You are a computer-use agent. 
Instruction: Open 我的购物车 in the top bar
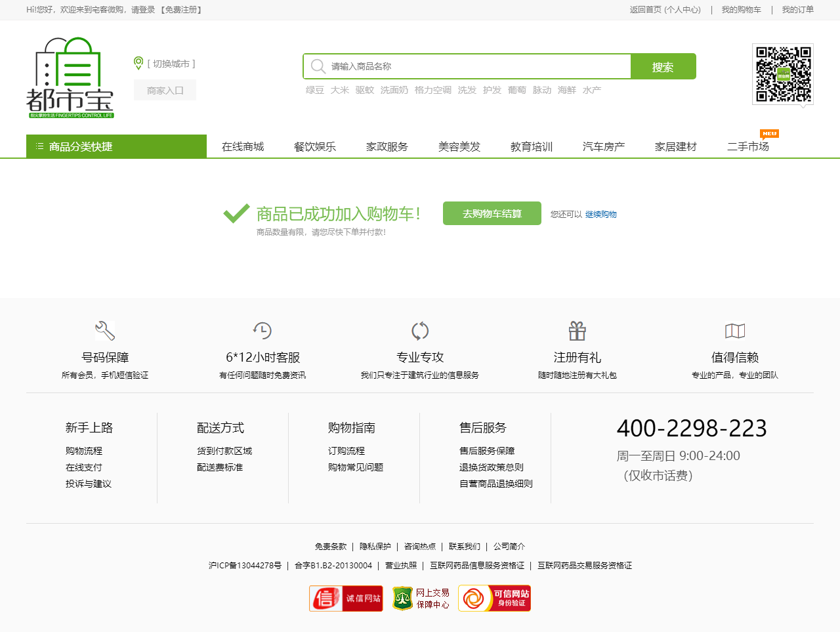pos(742,10)
